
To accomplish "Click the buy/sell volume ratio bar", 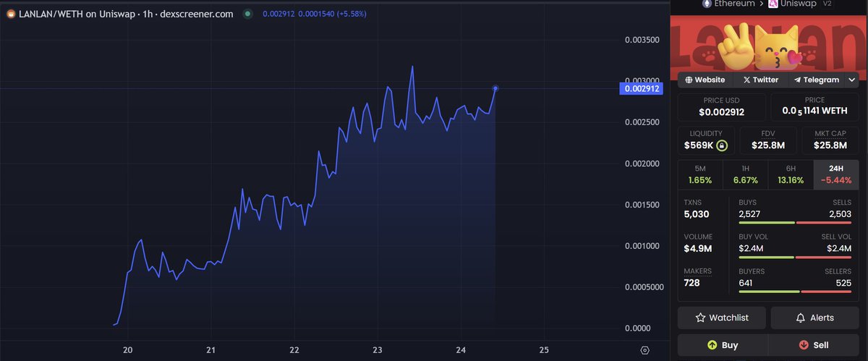I will coord(795,257).
